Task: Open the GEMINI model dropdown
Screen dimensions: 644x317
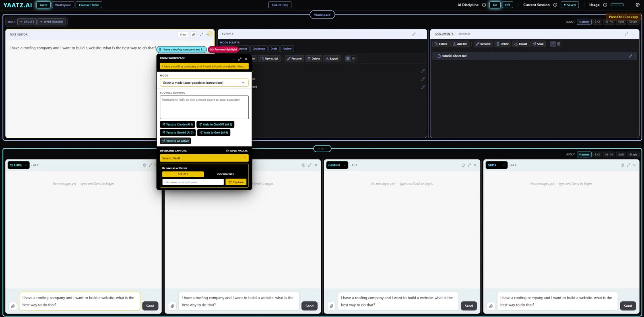Action: (x=337, y=165)
